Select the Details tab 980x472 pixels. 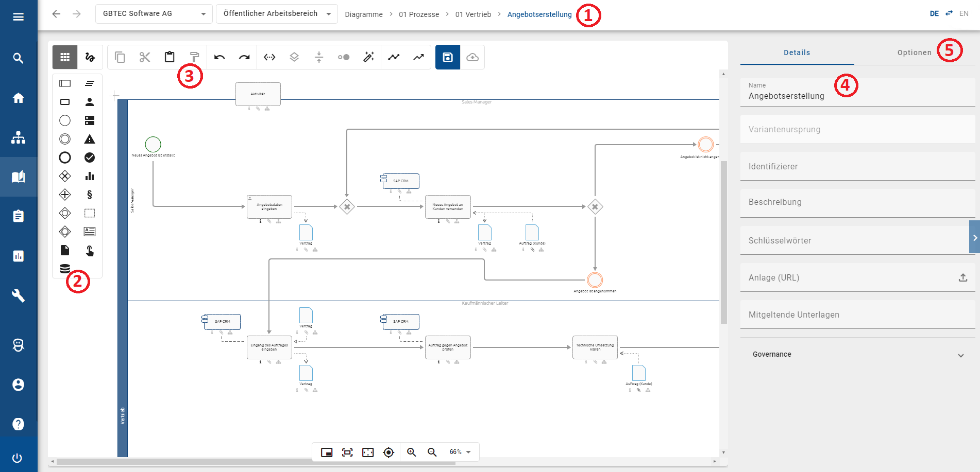pos(797,53)
